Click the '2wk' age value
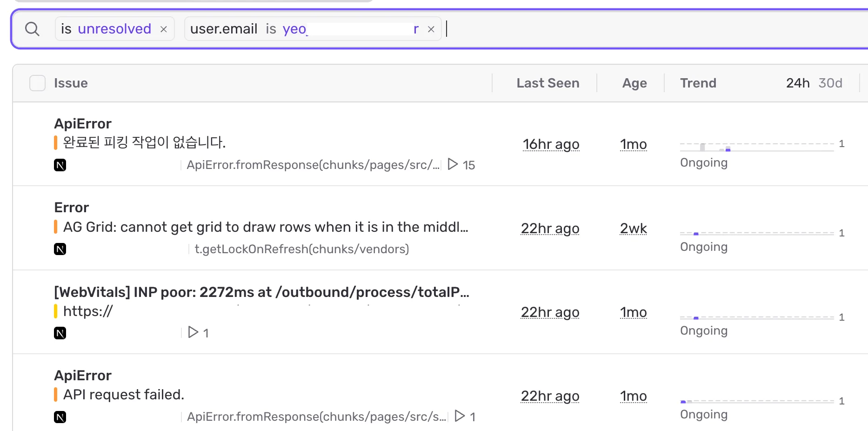 click(x=633, y=229)
